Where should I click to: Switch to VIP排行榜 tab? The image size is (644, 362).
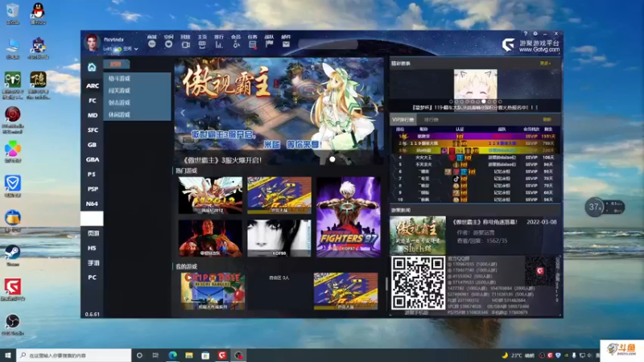coord(403,119)
